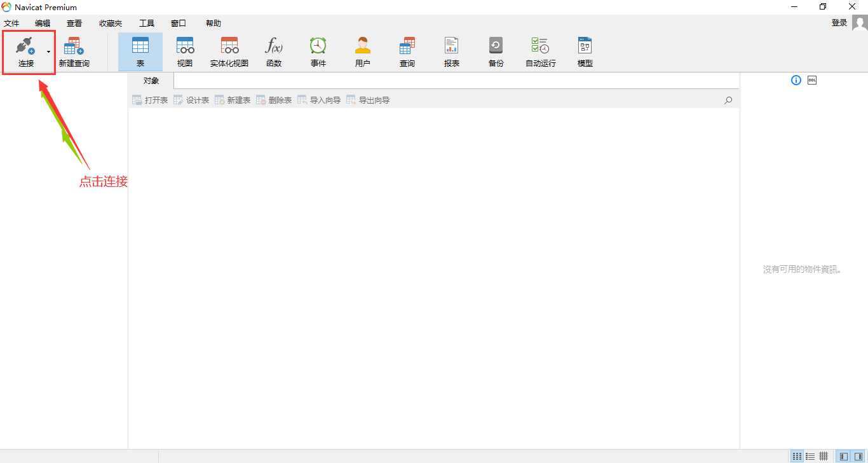The height and width of the screenshot is (463, 868).
Task: Restore down the Navicat window
Action: (823, 7)
